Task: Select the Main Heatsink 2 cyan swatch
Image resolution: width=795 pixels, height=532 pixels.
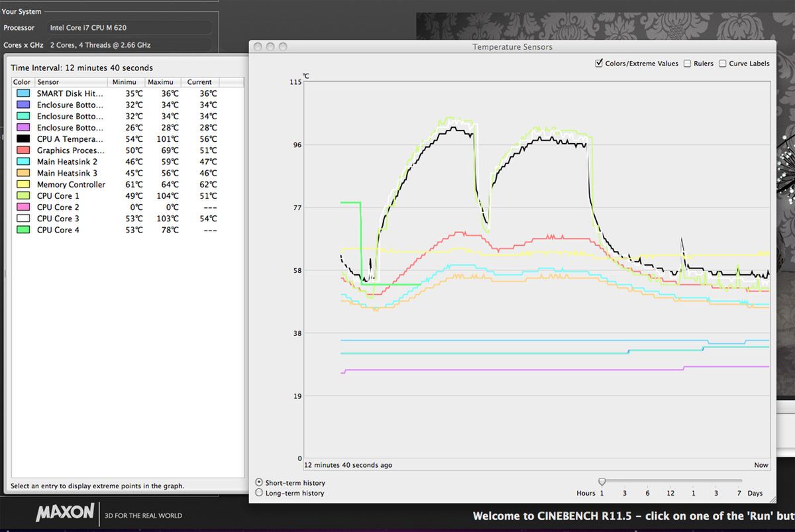Action: (x=23, y=162)
